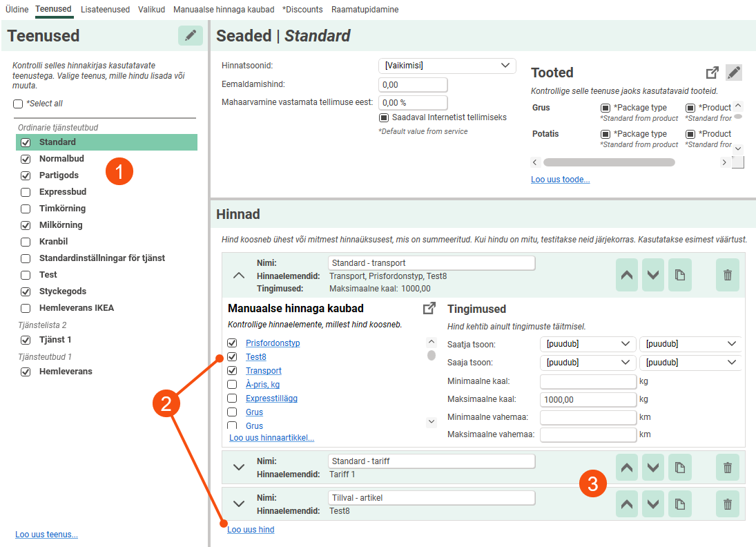The width and height of the screenshot is (756, 547).
Task: Move Tillval - artikel price row up
Action: coord(627,504)
